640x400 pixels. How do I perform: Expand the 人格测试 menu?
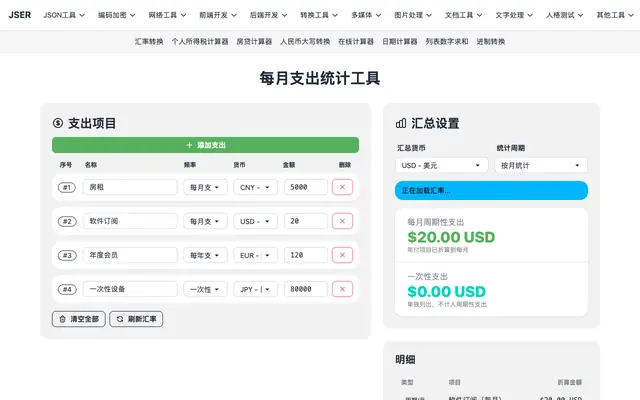pyautogui.click(x=564, y=15)
